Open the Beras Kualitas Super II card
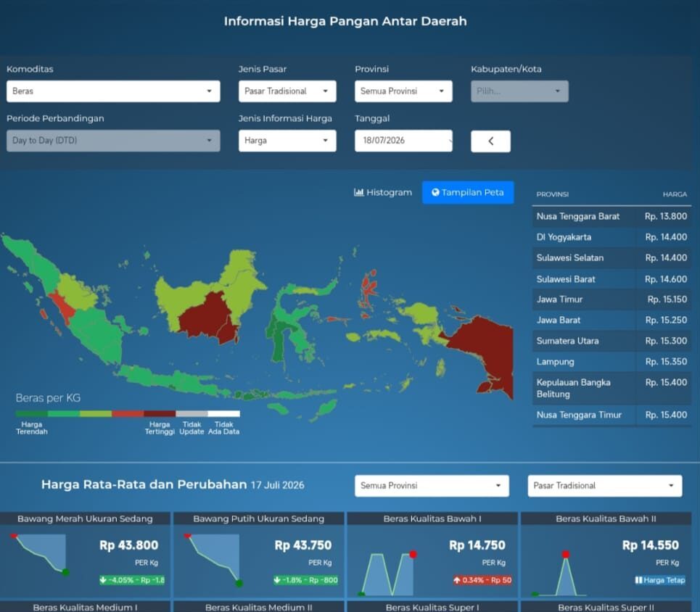Viewport: 700px width, 612px height. 606,607
